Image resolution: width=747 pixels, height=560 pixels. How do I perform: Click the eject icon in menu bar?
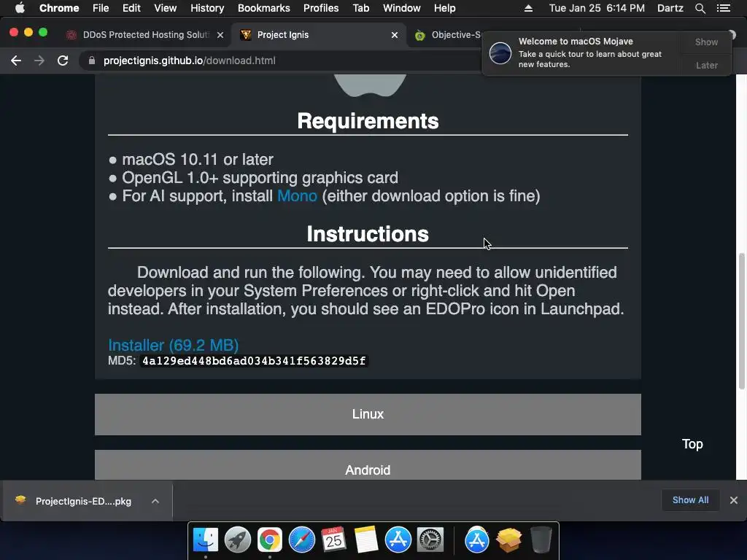point(528,8)
